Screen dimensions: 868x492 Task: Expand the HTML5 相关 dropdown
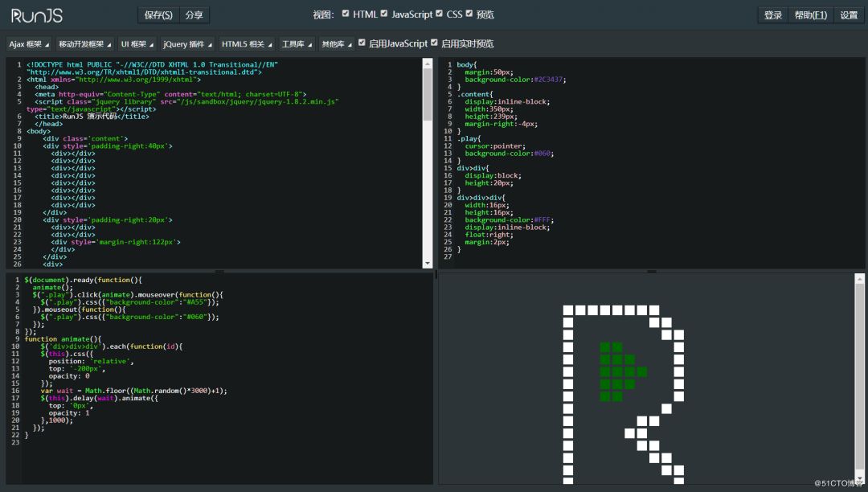pyautogui.click(x=247, y=43)
